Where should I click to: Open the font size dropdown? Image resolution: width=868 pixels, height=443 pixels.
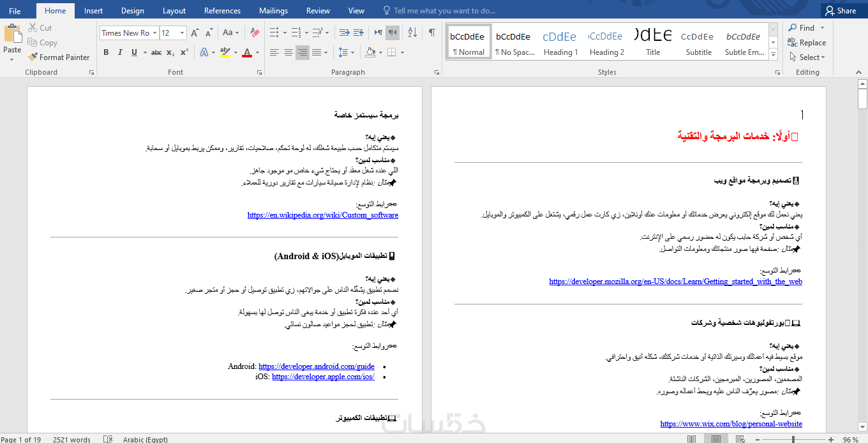click(183, 33)
